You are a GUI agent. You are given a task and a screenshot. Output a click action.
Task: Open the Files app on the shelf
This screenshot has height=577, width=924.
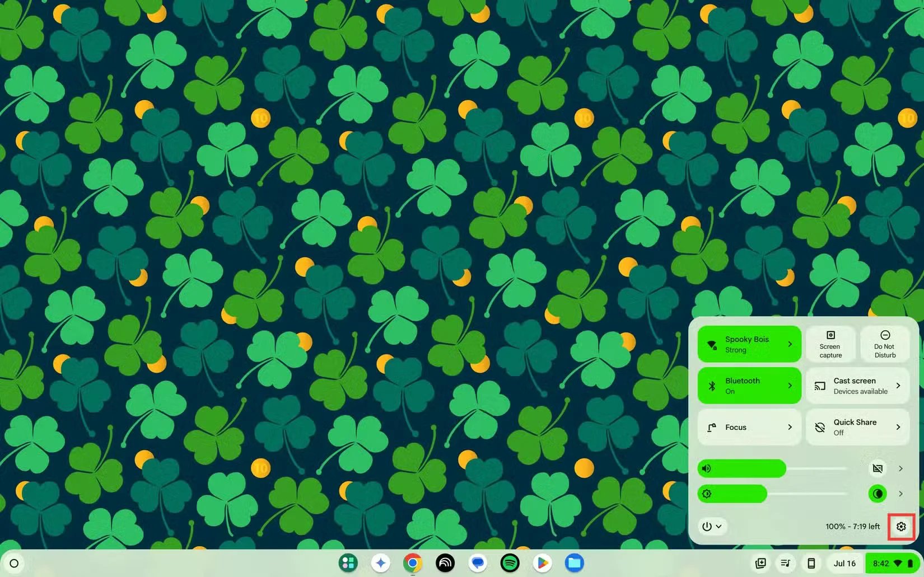[574, 563]
